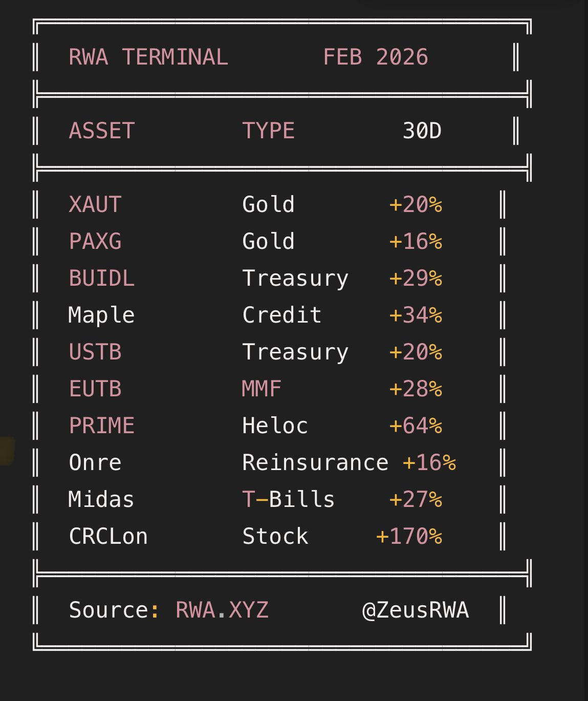Select the PAXG asset ticker

pyautogui.click(x=95, y=241)
